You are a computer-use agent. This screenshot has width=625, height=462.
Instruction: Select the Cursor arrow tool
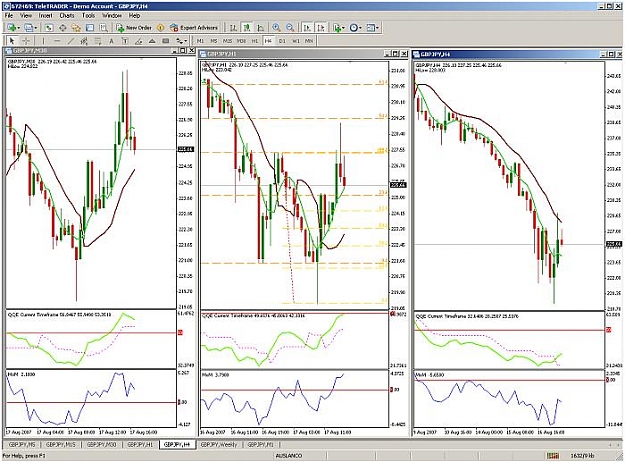click(12, 41)
